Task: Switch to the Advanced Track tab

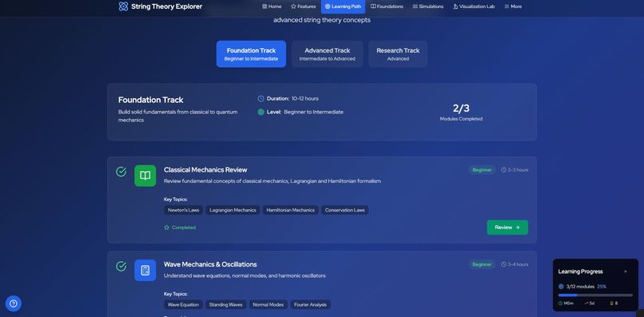Action: click(328, 53)
